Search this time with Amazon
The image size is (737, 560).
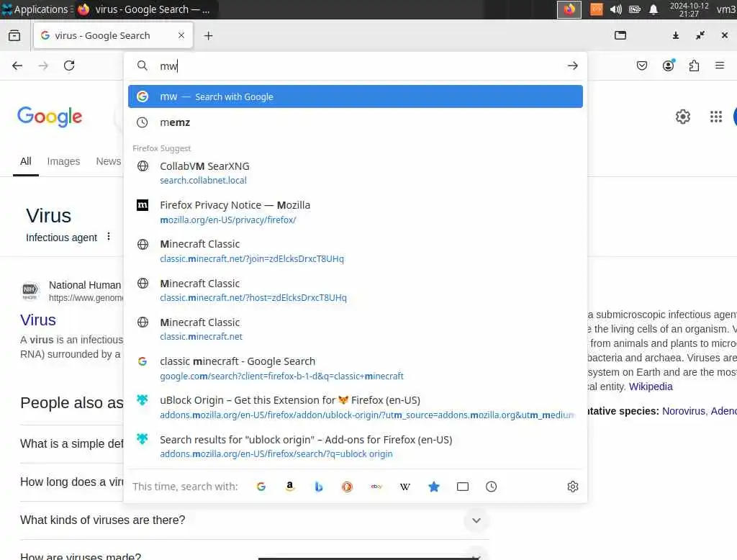pos(290,487)
